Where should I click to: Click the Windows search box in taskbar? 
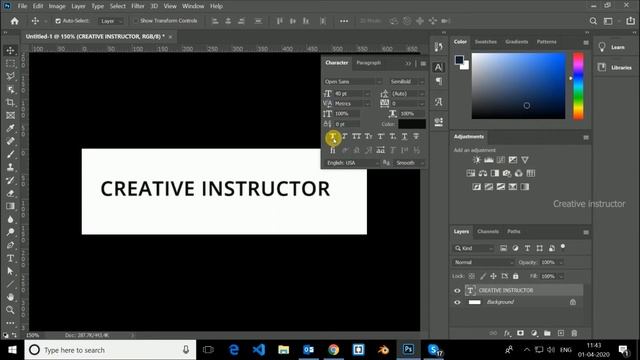(110, 350)
